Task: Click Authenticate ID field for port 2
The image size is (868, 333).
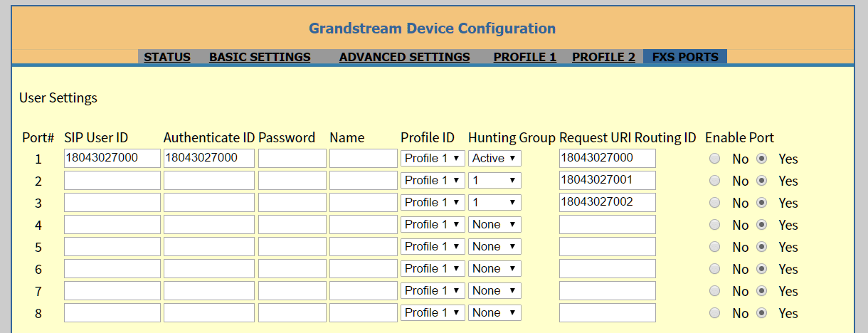Action: coord(209,180)
